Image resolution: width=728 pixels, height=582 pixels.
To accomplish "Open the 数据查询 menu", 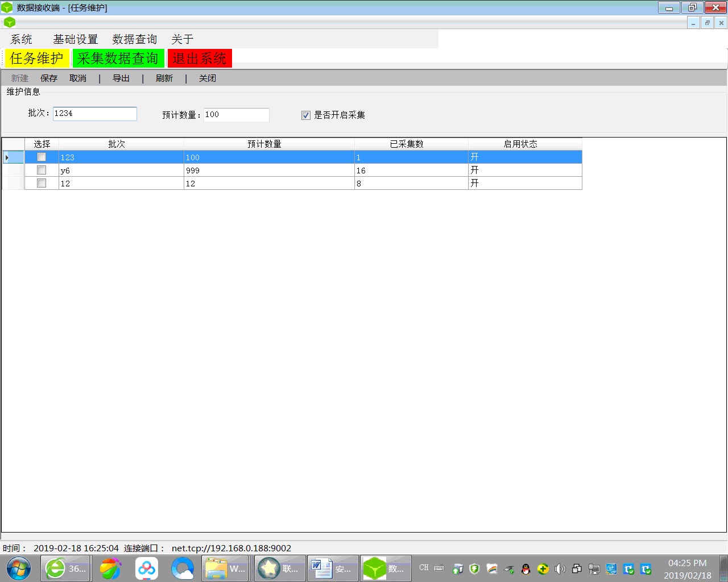I will pyautogui.click(x=134, y=39).
